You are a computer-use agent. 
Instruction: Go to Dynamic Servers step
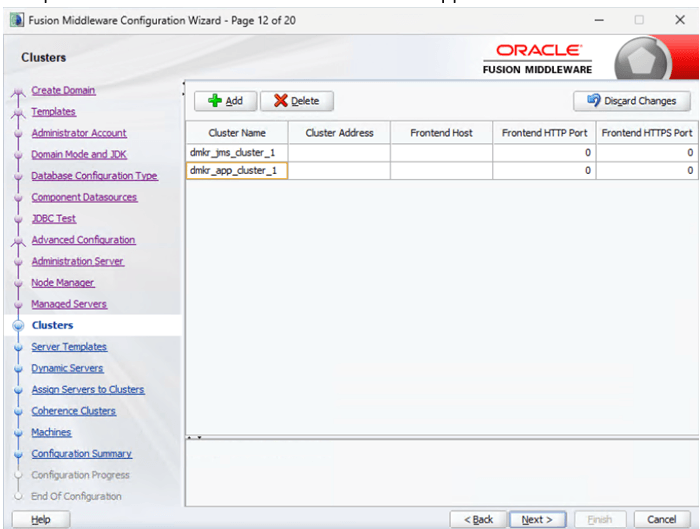pos(67,368)
